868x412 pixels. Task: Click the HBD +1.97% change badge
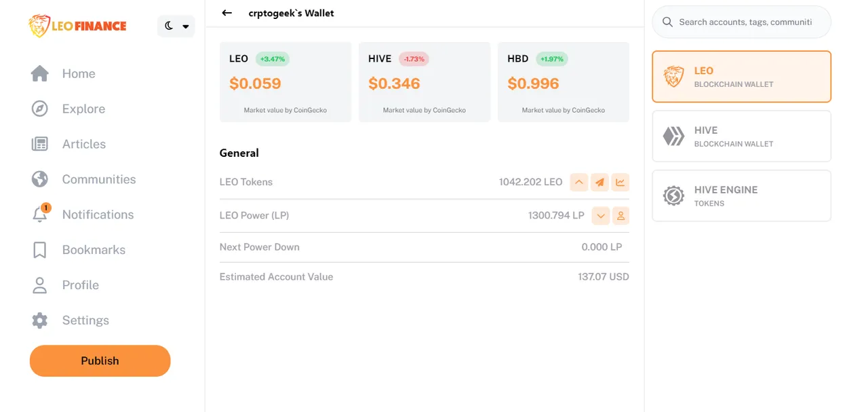(x=552, y=59)
